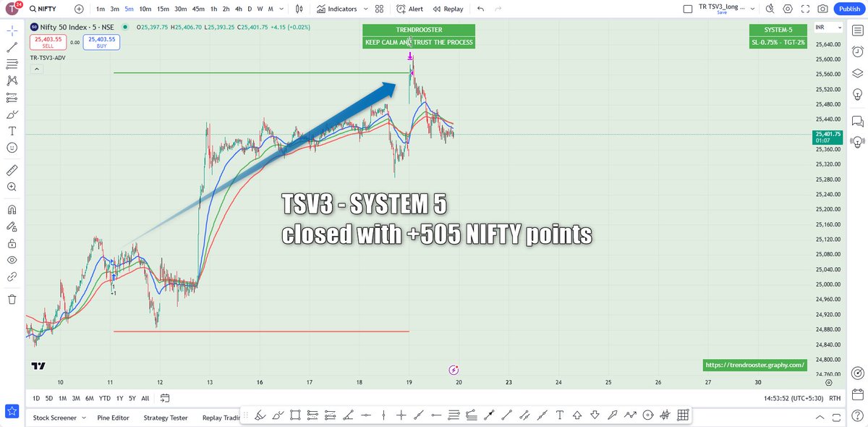868x427 pixels.
Task: Open the brush and shapes tool
Action: 12,114
